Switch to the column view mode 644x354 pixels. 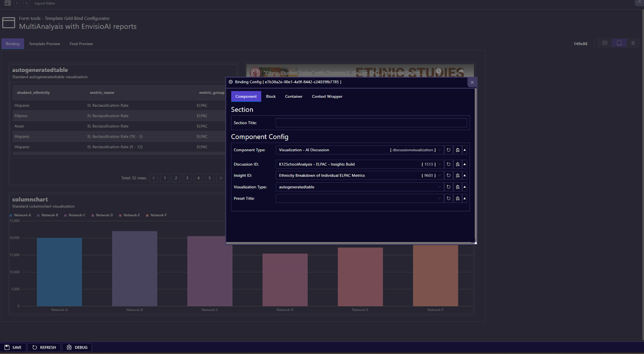(633, 43)
